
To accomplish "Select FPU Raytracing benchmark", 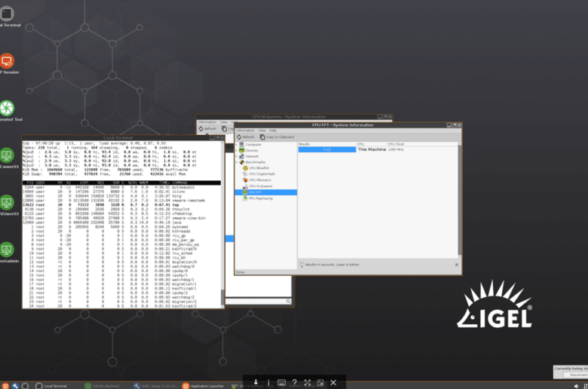I will click(x=258, y=198).
